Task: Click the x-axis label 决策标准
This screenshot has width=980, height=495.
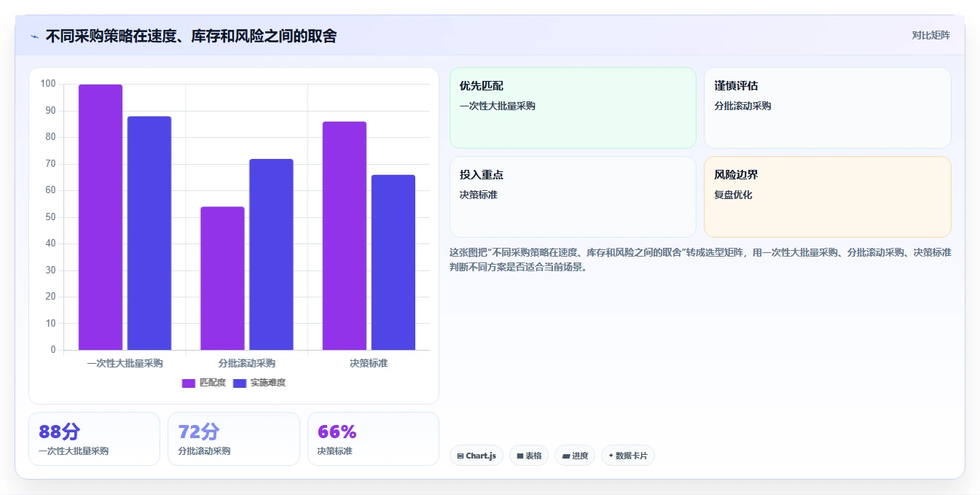Action: [369, 363]
